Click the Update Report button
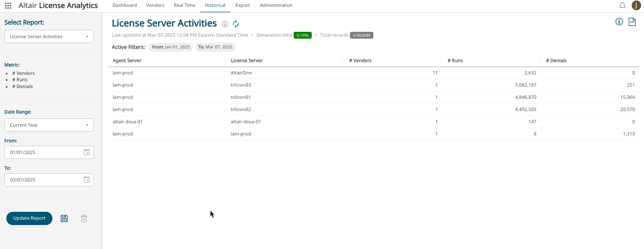The image size is (644, 249). coord(29,218)
